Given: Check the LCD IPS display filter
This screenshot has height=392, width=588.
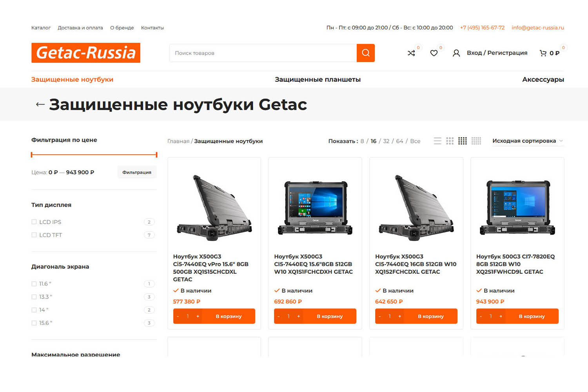Looking at the screenshot, I should click(34, 222).
